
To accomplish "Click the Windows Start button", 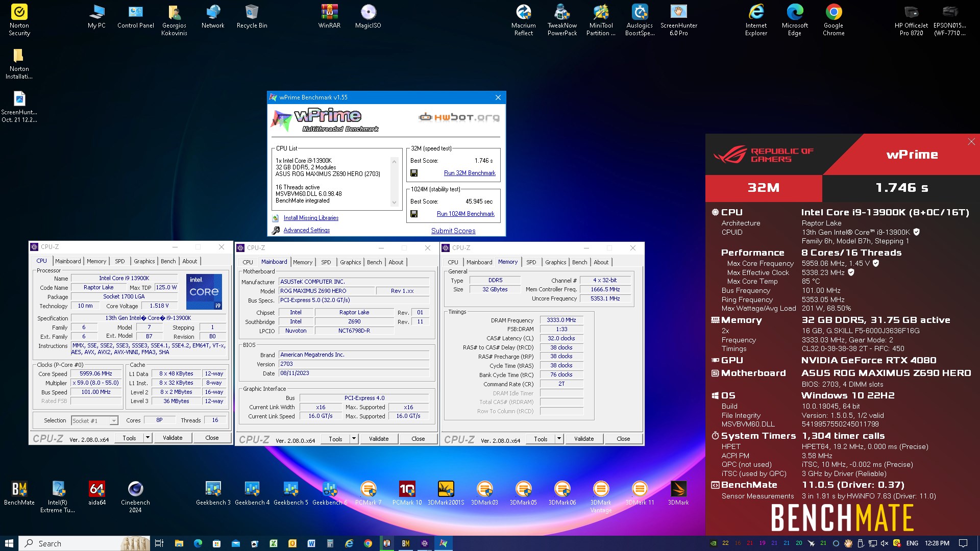I will pos(9,543).
